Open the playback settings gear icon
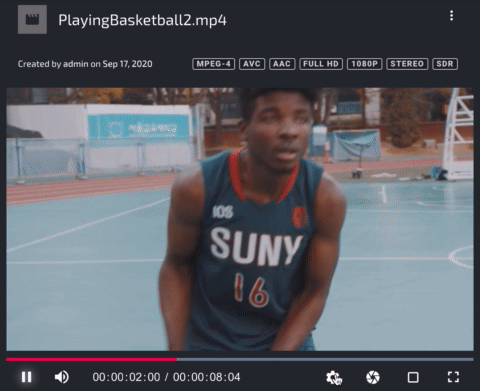This screenshot has width=480, height=391. pyautogui.click(x=334, y=377)
